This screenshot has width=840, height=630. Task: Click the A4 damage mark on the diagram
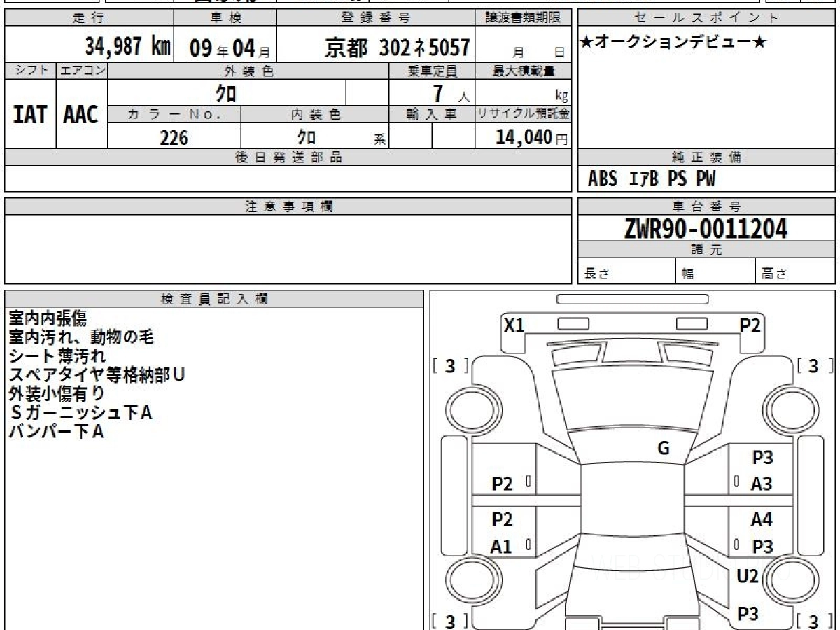coord(762,520)
